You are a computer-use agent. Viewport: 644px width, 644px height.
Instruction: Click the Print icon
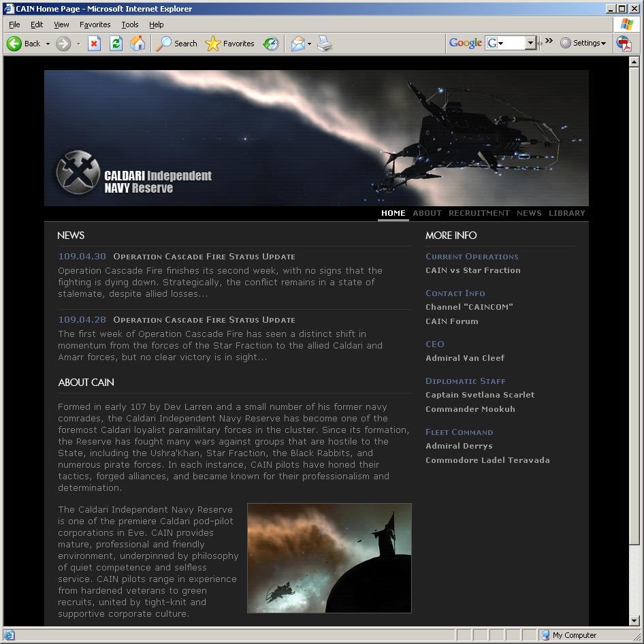[x=325, y=44]
